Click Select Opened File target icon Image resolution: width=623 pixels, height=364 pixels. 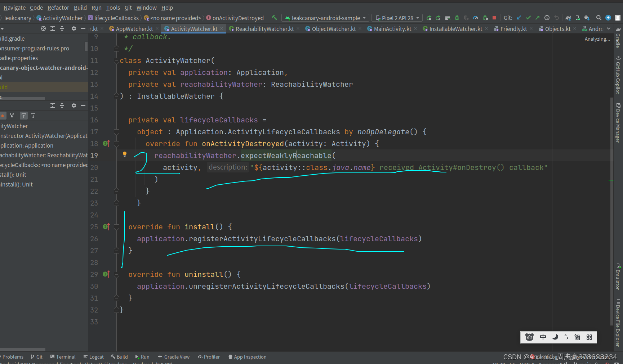[x=43, y=28]
